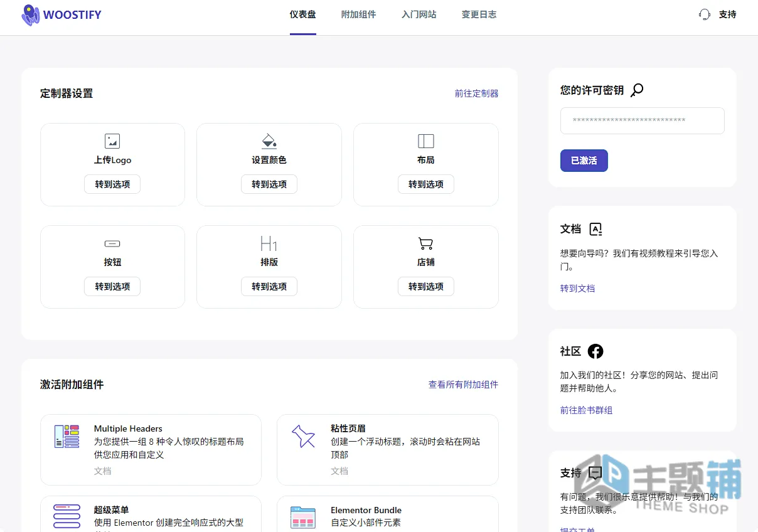The height and width of the screenshot is (532, 758).
Task: Click the 定制器设置 heading
Action: (67, 93)
